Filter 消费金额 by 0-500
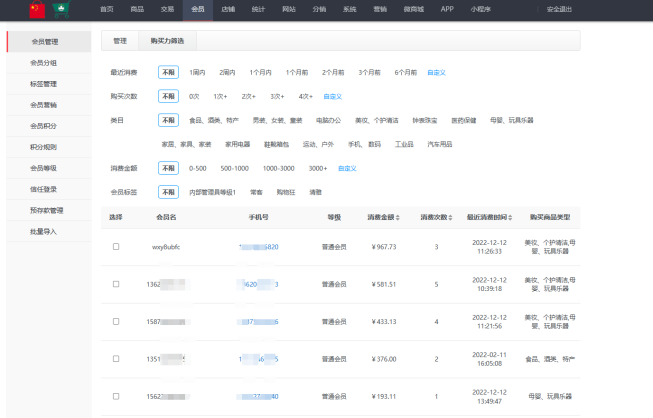The image size is (653, 418). tap(197, 168)
